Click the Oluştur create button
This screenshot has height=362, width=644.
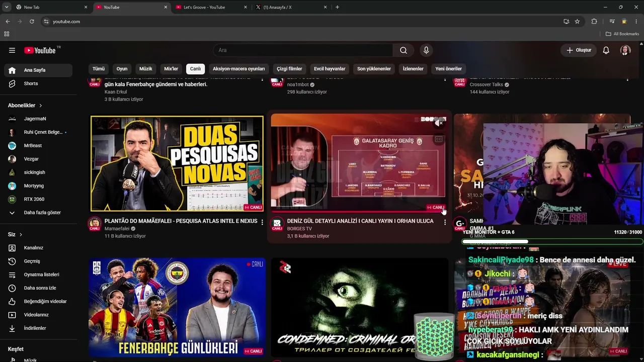pos(579,50)
